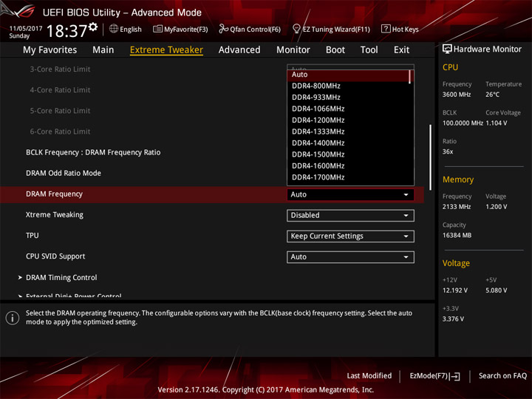Click 3-Core Ratio Limit row
Image resolution: width=532 pixels, height=399 pixels.
(60, 69)
